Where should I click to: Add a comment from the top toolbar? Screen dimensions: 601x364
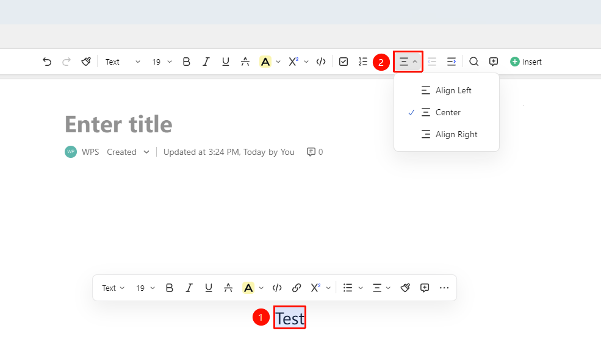(493, 62)
